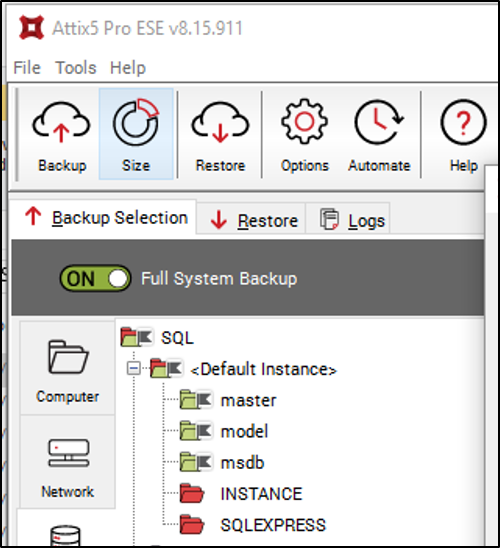This screenshot has width=500, height=548.
Task: Switch to the Backup Selection tab
Action: coord(103,218)
